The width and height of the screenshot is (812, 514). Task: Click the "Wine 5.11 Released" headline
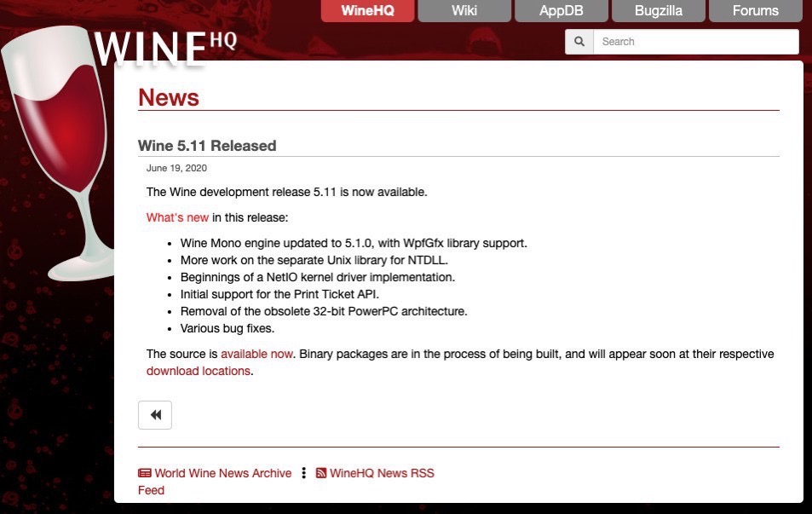(207, 146)
